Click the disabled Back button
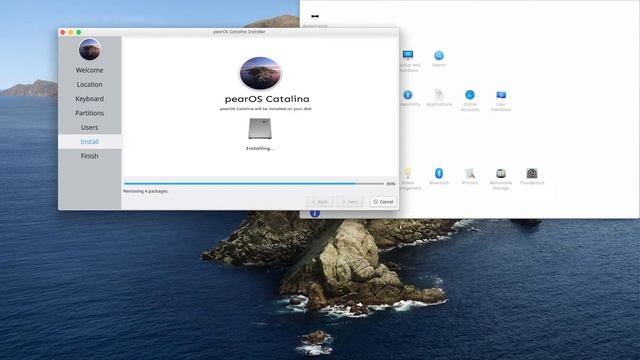Image resolution: width=640 pixels, height=360 pixels. tap(320, 202)
